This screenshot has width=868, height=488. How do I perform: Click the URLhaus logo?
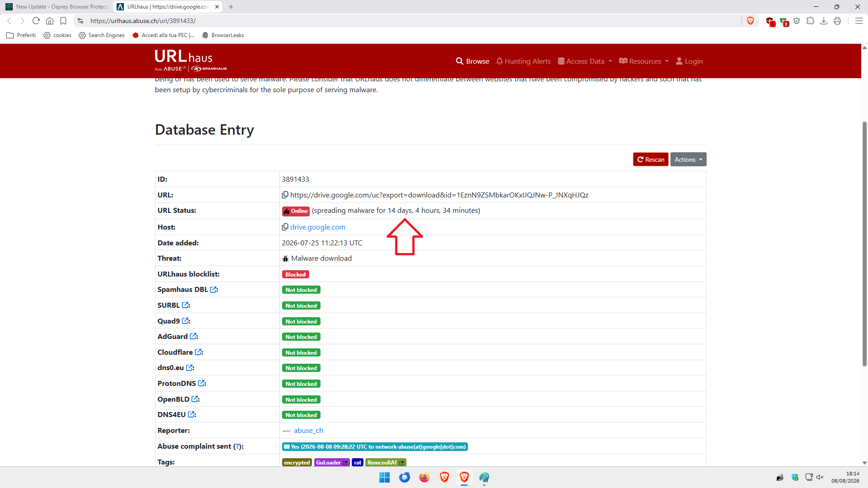pos(190,61)
